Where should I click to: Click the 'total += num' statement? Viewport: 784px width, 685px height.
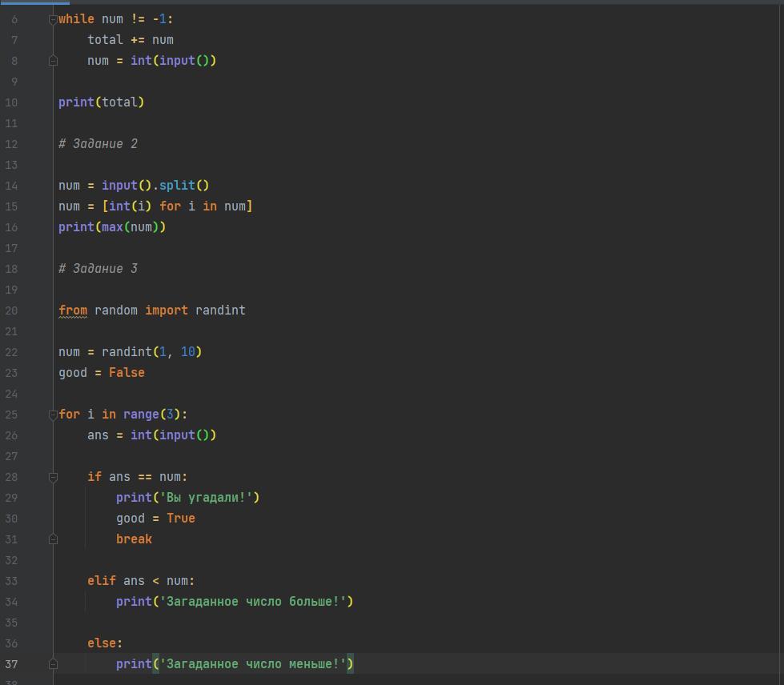pyautogui.click(x=131, y=40)
